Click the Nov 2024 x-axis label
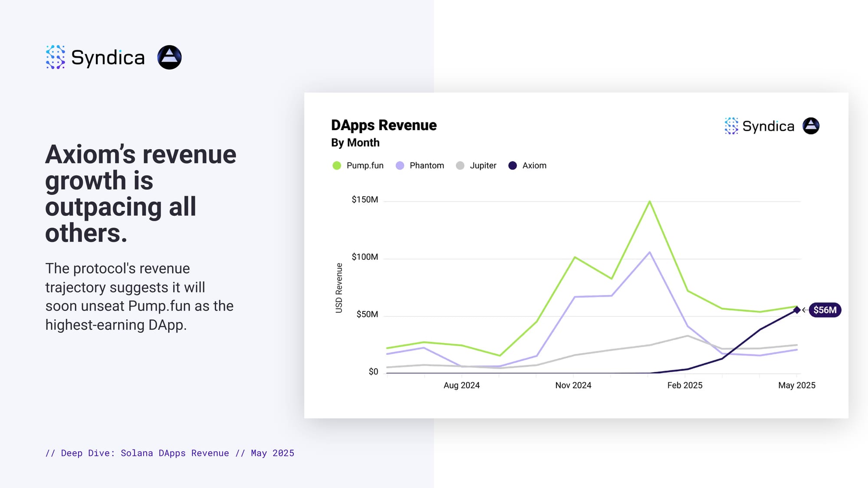 (x=573, y=385)
